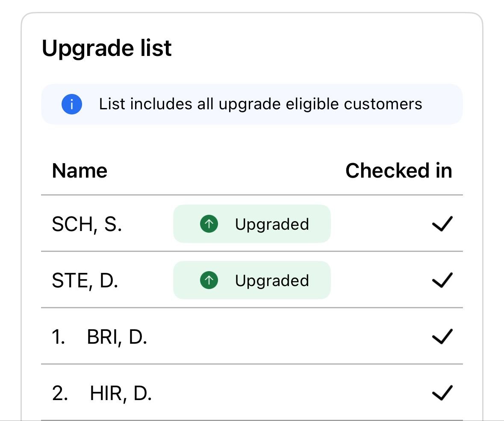Tap the passenger name SCH, S.
Image resolution: width=504 pixels, height=421 pixels.
coord(87,225)
